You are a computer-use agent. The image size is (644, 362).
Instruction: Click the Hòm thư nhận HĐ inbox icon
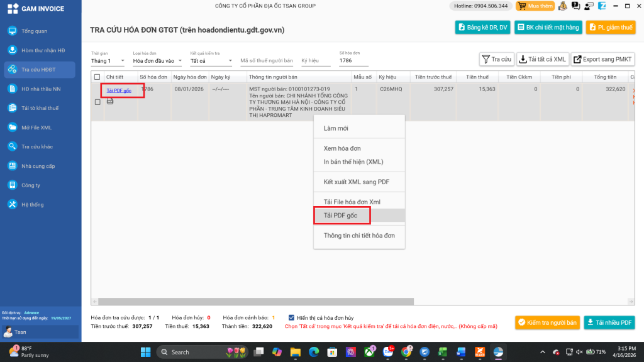[12, 50]
